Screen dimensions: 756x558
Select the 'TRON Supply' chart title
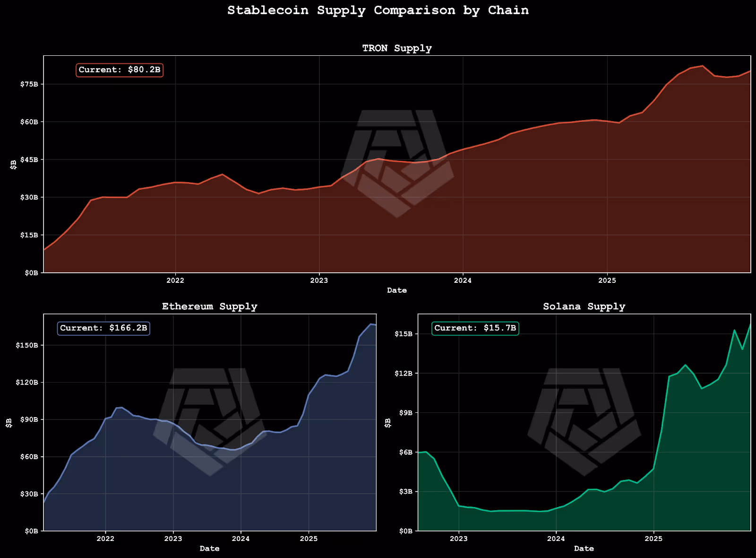(x=397, y=48)
